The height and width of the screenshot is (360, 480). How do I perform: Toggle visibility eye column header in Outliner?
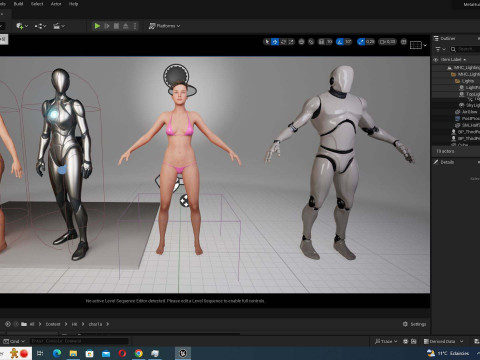[x=435, y=60]
